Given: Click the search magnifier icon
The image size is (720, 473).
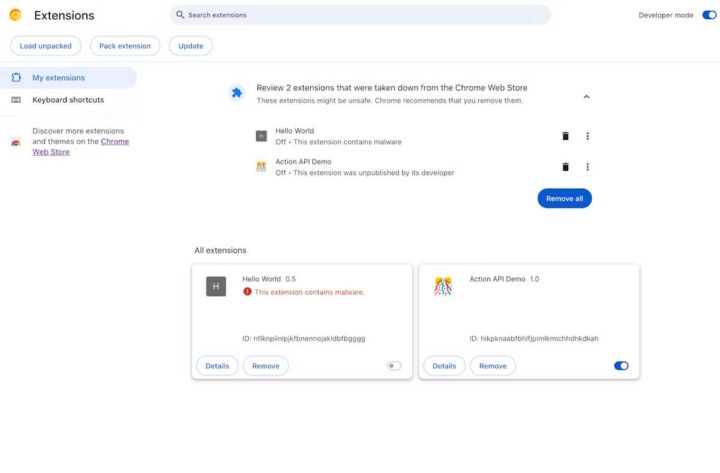Looking at the screenshot, I should coord(180,15).
